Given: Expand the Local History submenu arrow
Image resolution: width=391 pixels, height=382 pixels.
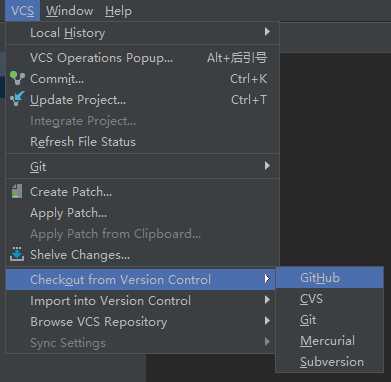Looking at the screenshot, I should pos(267,32).
